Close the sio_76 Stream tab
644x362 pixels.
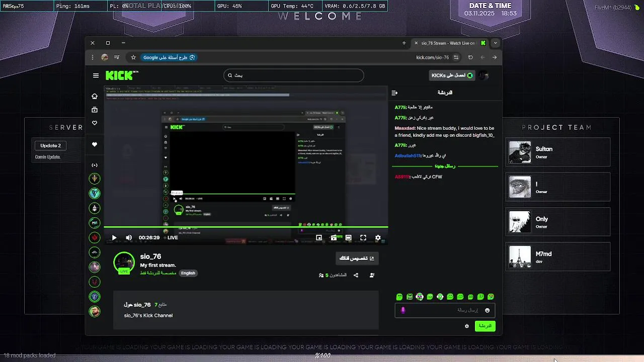tap(416, 43)
